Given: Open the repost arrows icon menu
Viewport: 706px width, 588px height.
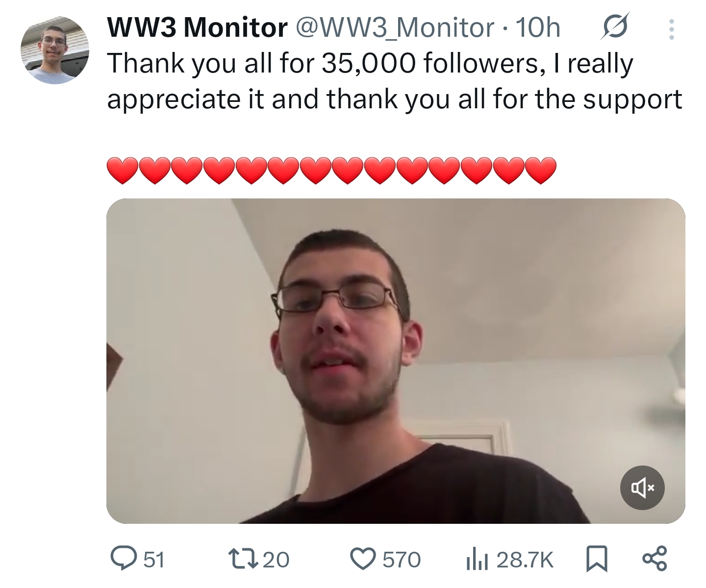Looking at the screenshot, I should point(244,560).
